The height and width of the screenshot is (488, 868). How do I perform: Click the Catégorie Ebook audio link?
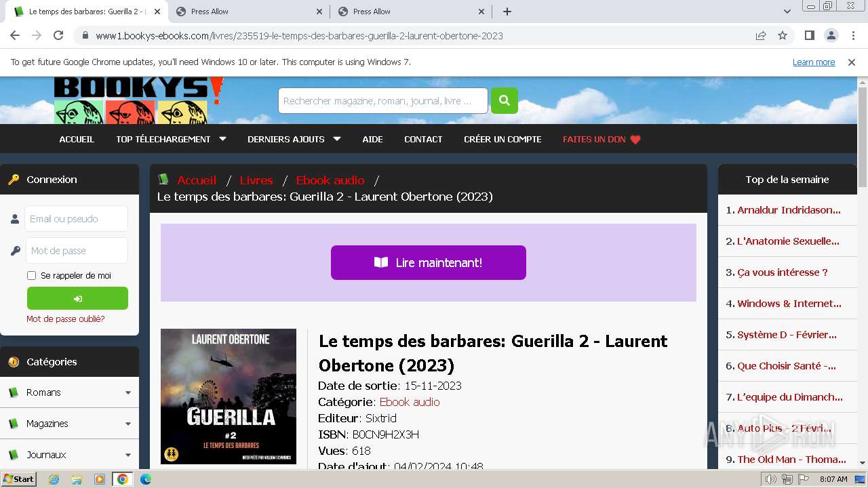point(410,402)
